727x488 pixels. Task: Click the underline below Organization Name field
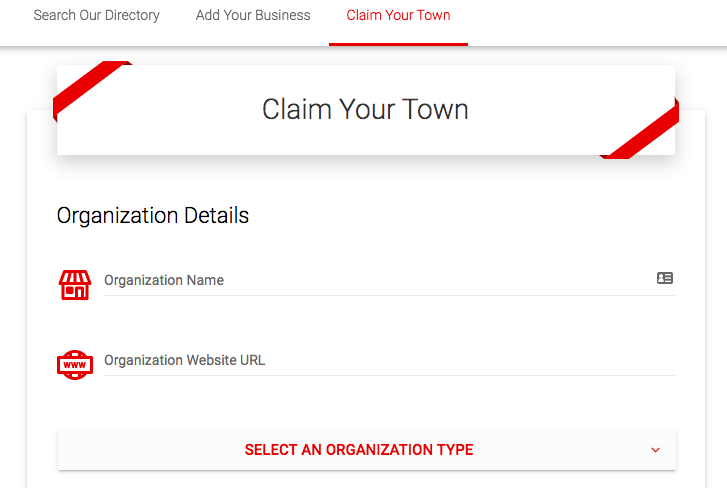(390, 296)
